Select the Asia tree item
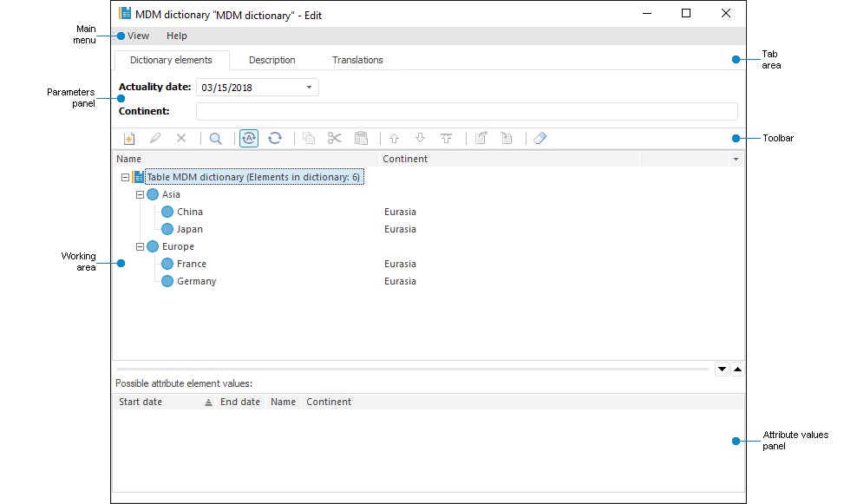The width and height of the screenshot is (857, 504). coord(171,194)
